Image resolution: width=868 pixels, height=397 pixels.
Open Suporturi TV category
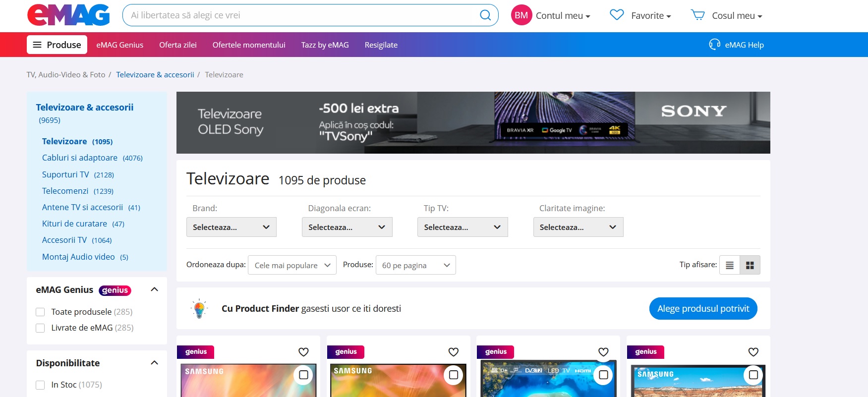pyautogui.click(x=65, y=174)
